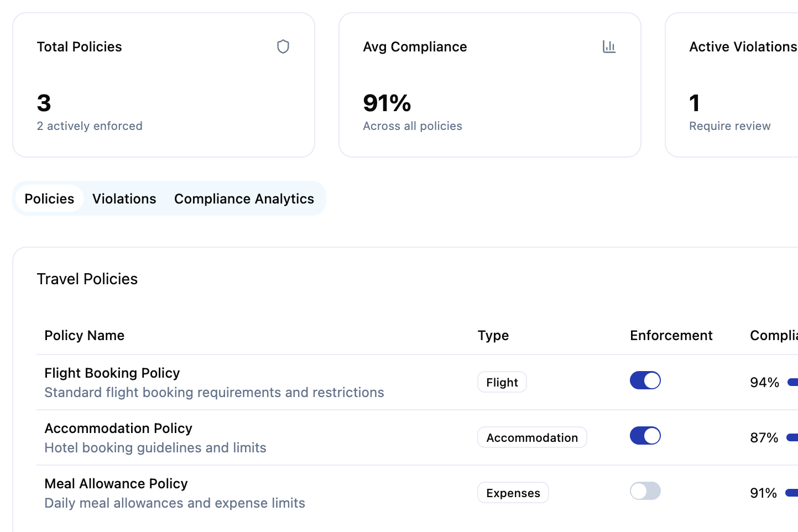Disable enforcement for Flight Booking Policy

tap(645, 380)
